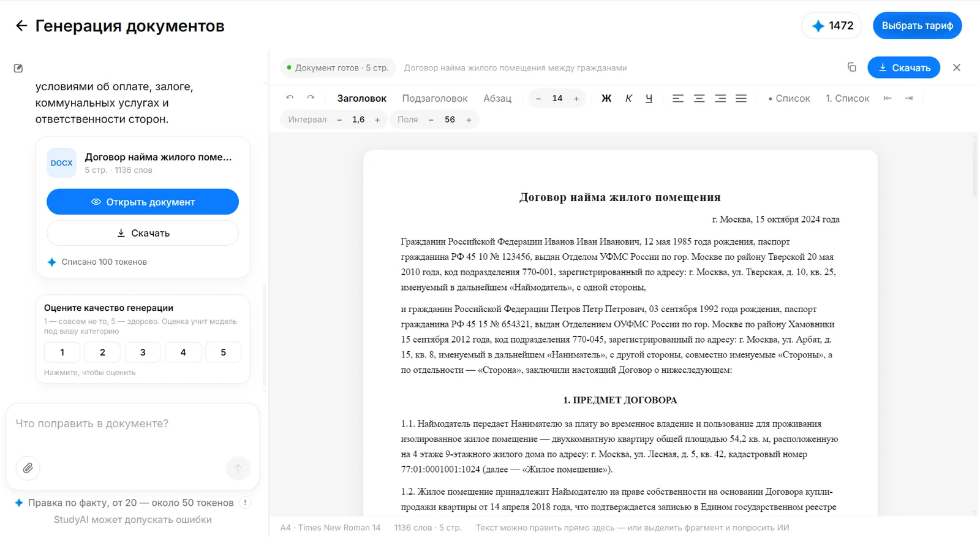Image resolution: width=980 pixels, height=537 pixels.
Task: Click the document title Договор найма жилого помещения
Action: (620, 197)
